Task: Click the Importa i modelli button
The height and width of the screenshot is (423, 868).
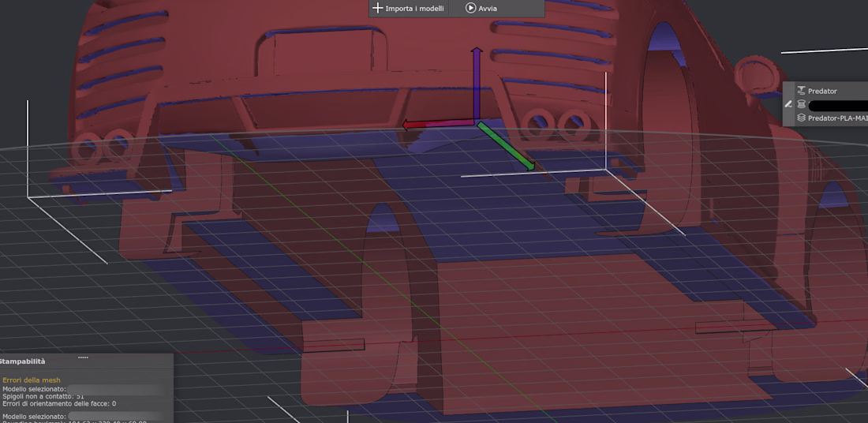Action: point(409,9)
